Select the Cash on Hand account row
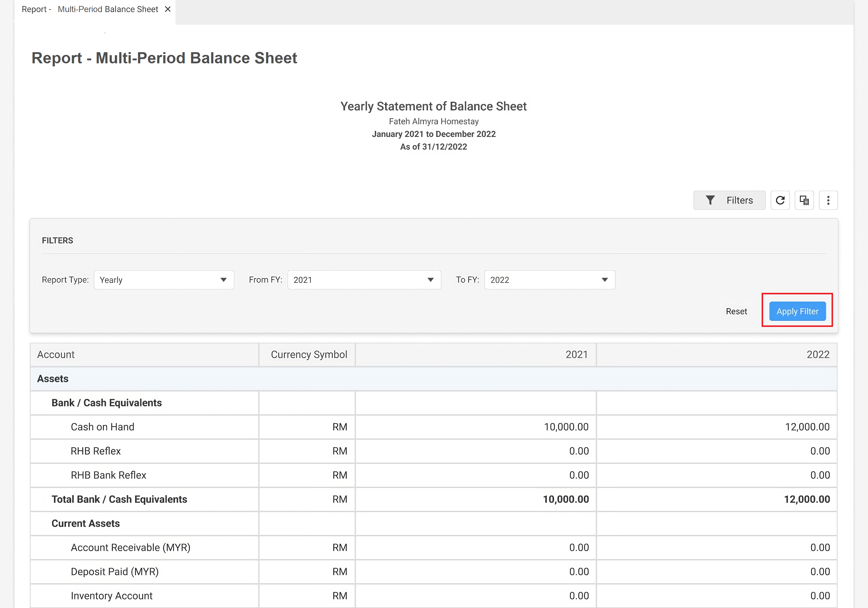868x608 pixels. pyautogui.click(x=434, y=427)
